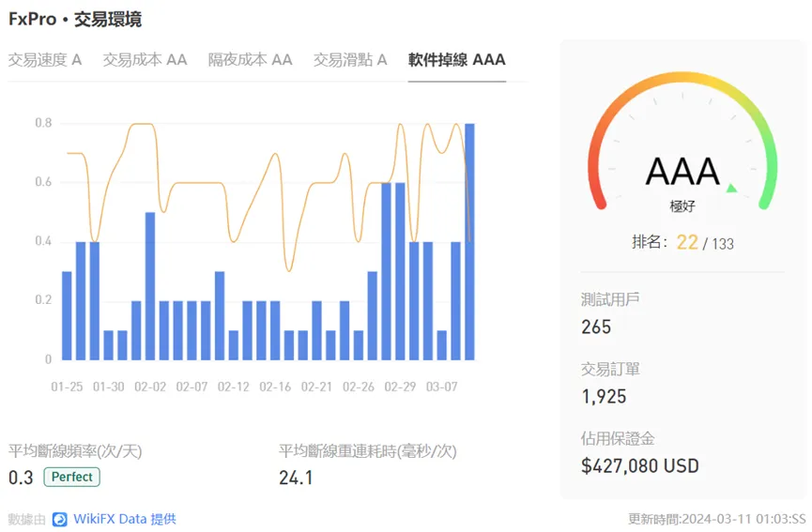Click the 02-29 date axis label

(x=400, y=387)
